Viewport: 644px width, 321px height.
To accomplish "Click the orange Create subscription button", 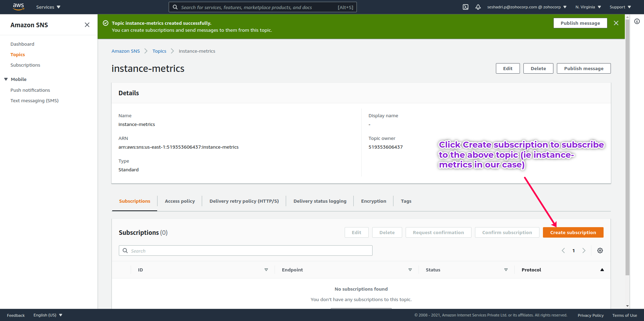I will (573, 232).
